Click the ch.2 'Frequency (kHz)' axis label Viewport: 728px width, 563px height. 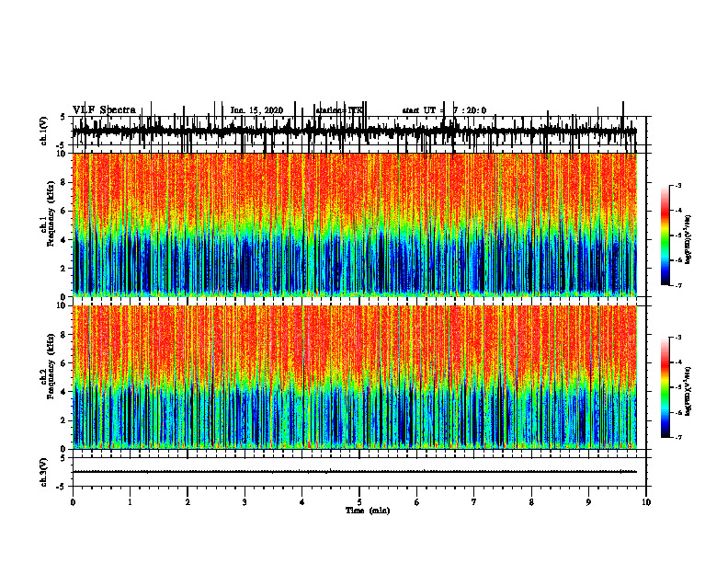pyautogui.click(x=51, y=365)
